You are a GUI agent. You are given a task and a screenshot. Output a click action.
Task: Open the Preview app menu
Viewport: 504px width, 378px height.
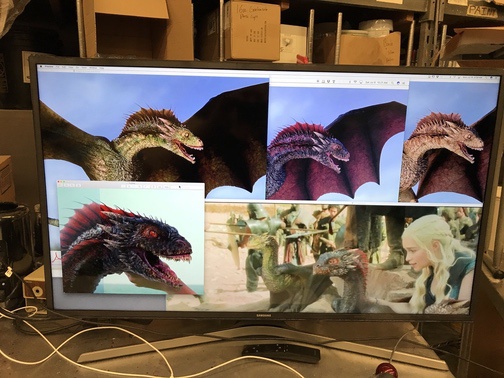tap(49, 66)
